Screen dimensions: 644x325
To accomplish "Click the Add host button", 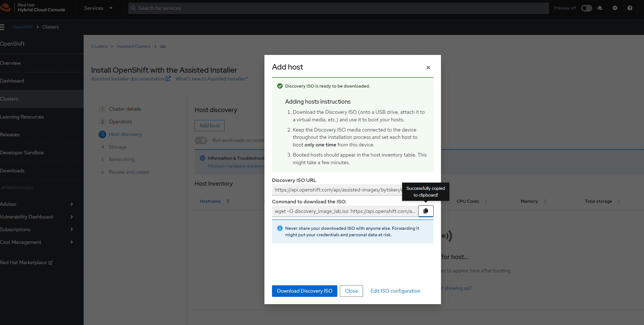I will 210,126.
